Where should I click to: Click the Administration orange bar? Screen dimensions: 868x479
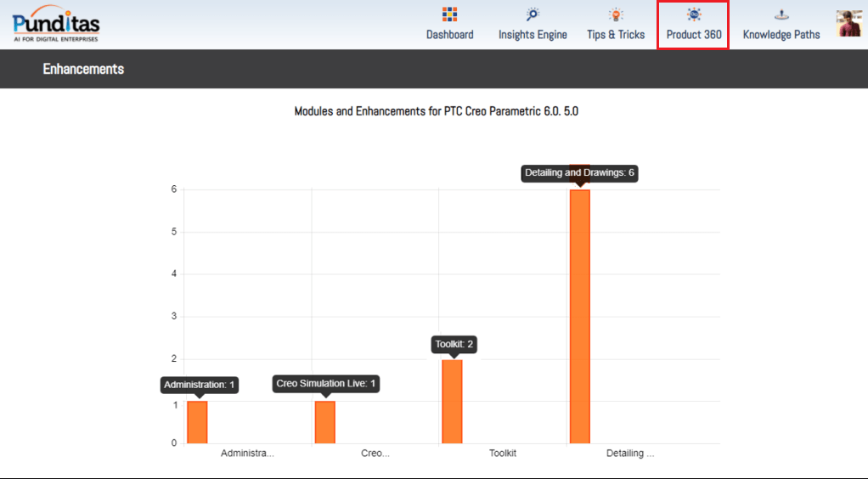[197, 422]
